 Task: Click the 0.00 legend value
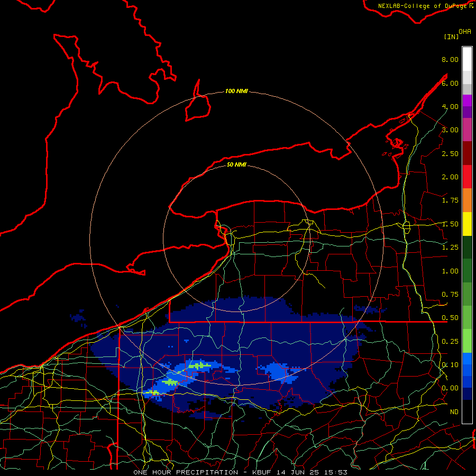450,388
